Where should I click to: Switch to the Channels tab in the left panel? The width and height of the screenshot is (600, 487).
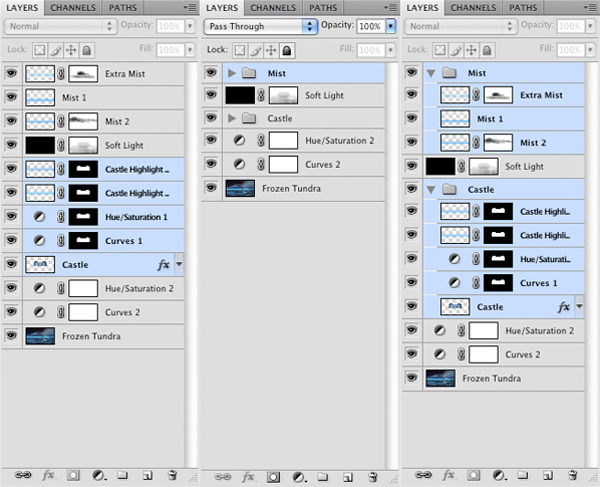pos(73,8)
